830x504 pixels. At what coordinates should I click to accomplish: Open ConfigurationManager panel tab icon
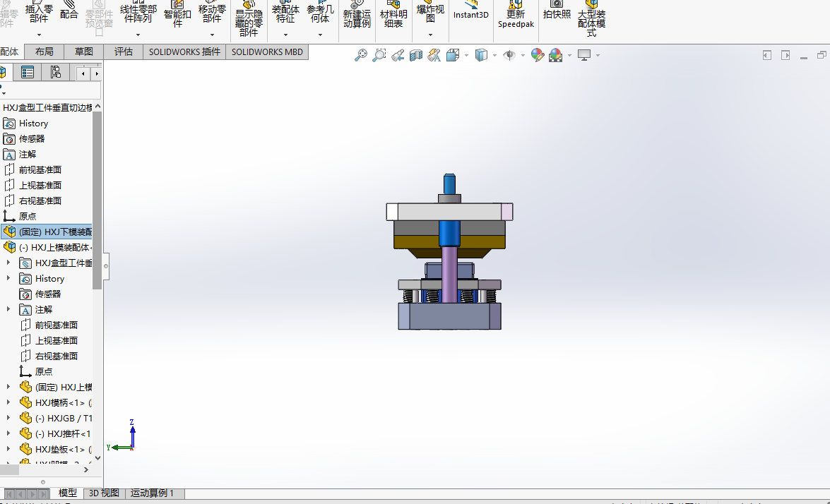point(55,73)
